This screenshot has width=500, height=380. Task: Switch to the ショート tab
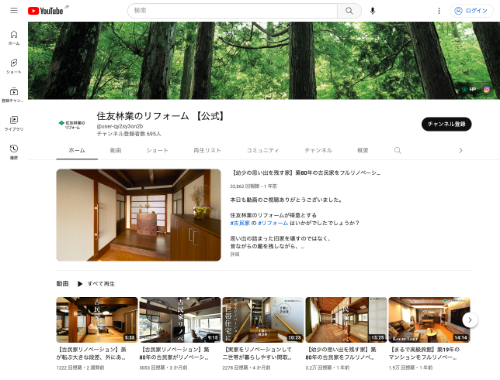157,150
